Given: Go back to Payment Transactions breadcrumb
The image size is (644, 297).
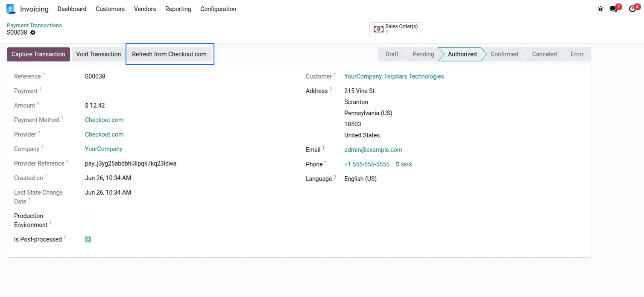Looking at the screenshot, I should [34, 26].
